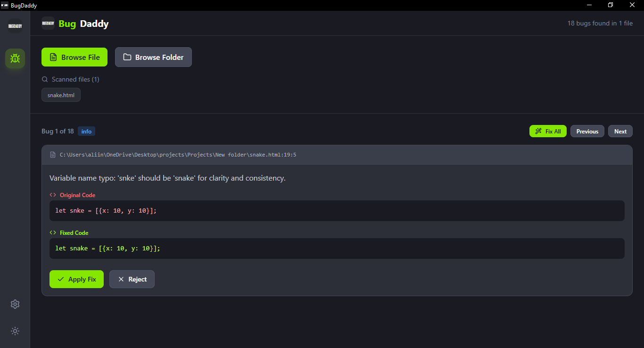Click the Fixed Code heading
Viewport: 644px width, 348px height.
click(x=74, y=232)
